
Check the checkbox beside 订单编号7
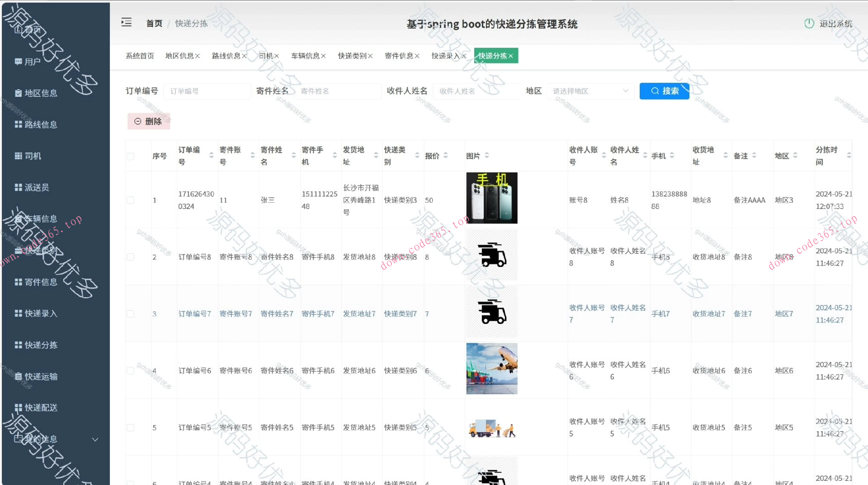(131, 314)
